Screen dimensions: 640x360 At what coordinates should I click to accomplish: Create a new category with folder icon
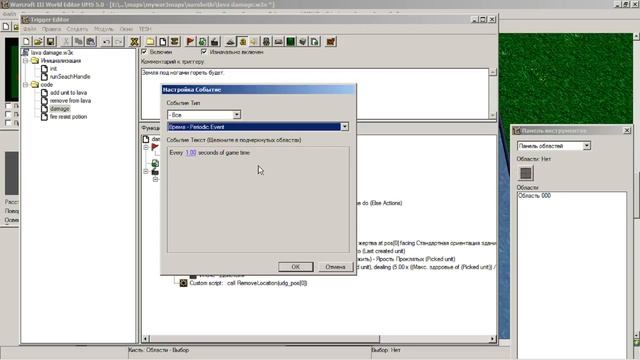coord(150,42)
